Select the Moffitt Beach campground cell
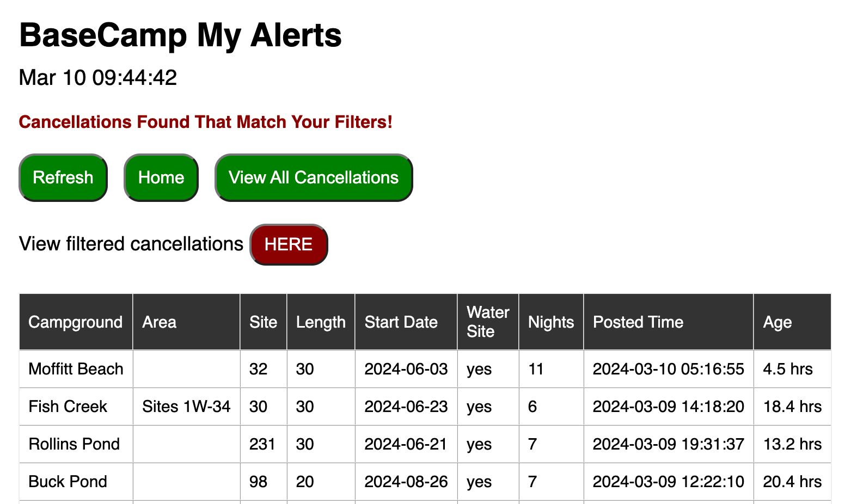 pyautogui.click(x=76, y=369)
